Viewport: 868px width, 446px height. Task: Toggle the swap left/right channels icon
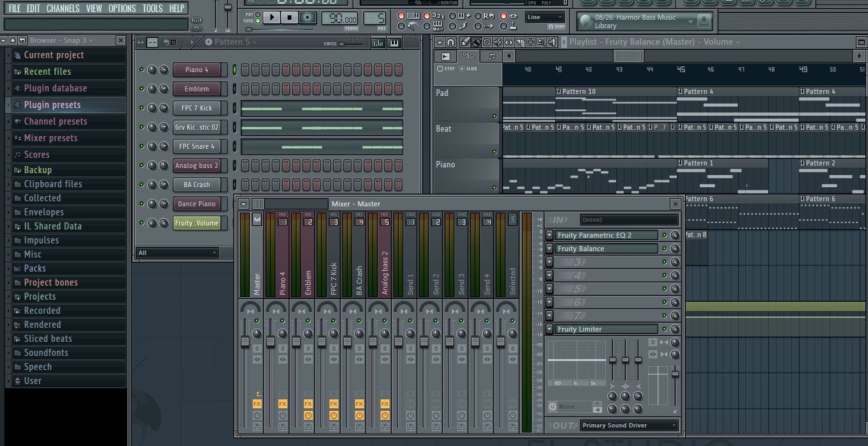point(653,354)
